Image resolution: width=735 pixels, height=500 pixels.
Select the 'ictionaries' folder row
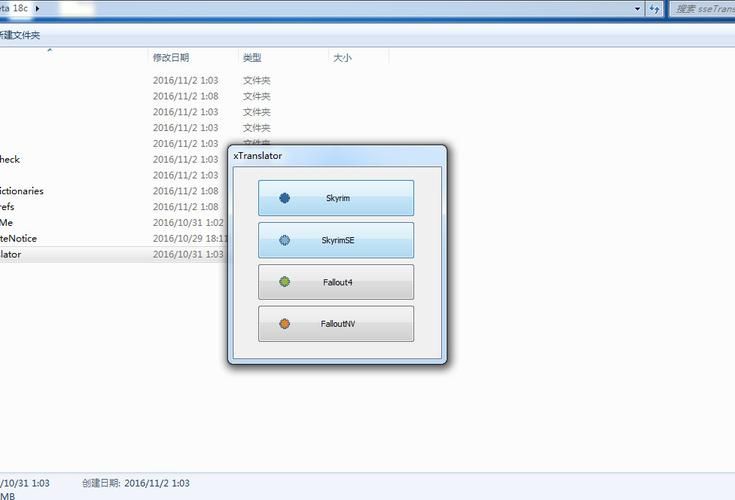tap(112, 191)
